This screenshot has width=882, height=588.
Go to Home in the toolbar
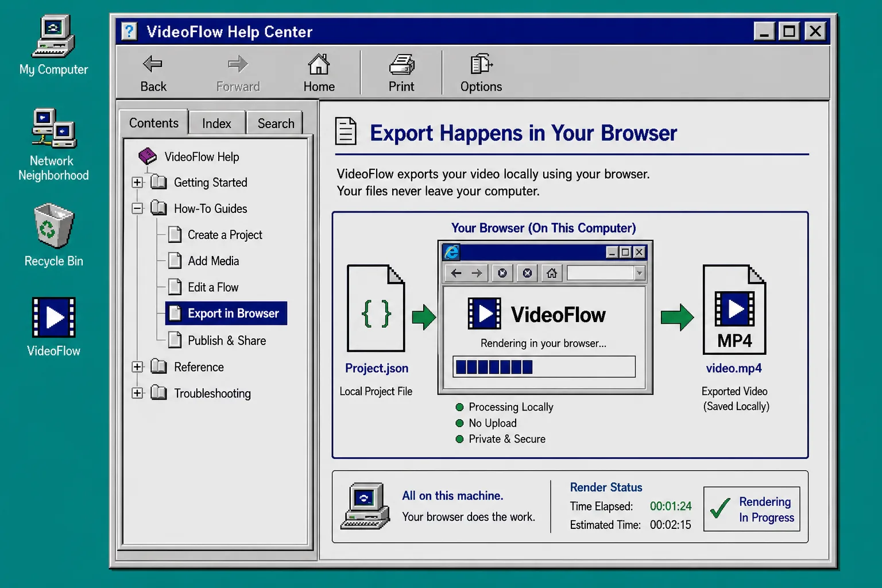319,73
